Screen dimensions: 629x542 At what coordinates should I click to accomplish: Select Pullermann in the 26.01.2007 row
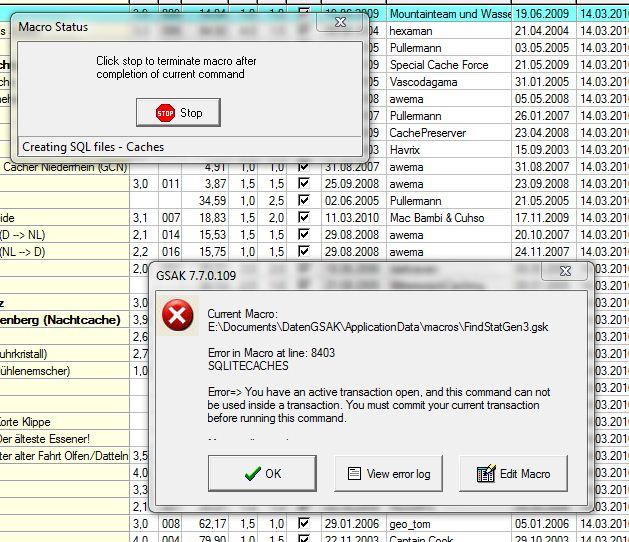[449, 116]
